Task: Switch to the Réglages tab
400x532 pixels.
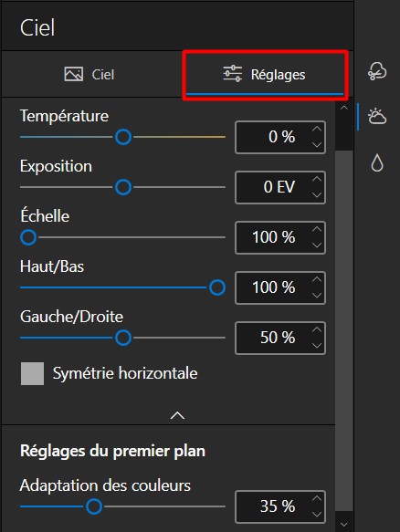Action: (265, 75)
